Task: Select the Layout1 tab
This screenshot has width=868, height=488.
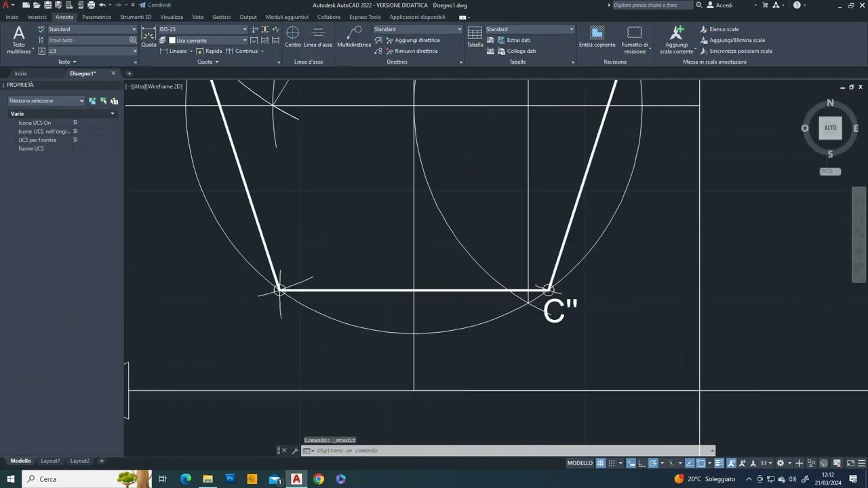Action: tap(50, 461)
